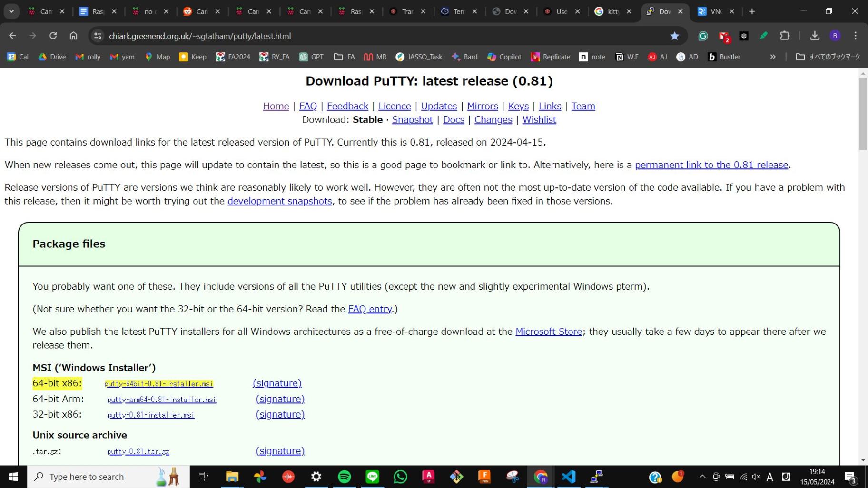Viewport: 868px width, 488px height.
Task: Open Visual Studio Code from taskbar
Action: point(569,477)
